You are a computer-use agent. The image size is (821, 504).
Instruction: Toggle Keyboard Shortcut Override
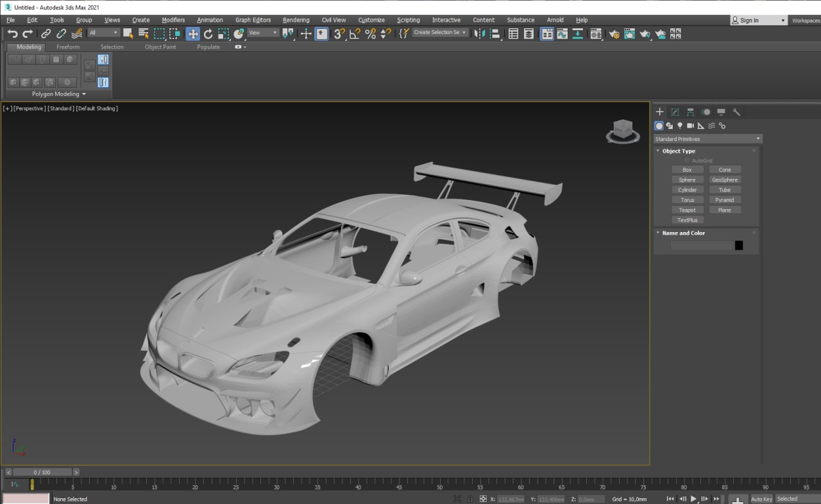coord(322,33)
